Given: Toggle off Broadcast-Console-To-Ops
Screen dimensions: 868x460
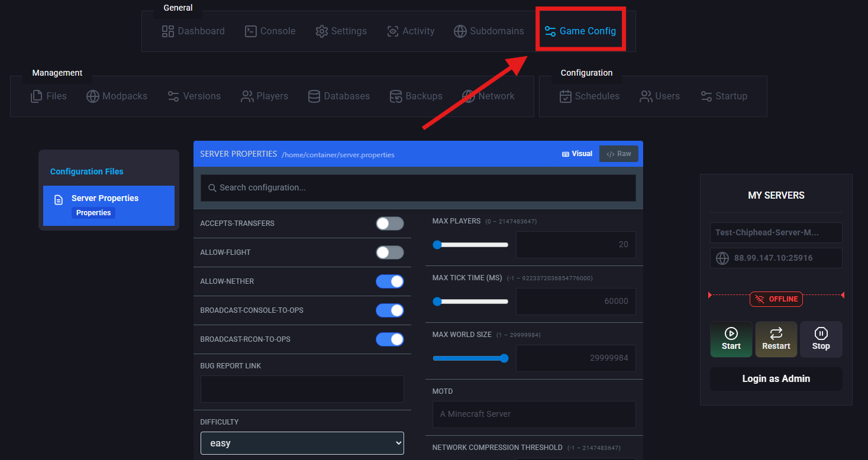Looking at the screenshot, I should pyautogui.click(x=390, y=310).
